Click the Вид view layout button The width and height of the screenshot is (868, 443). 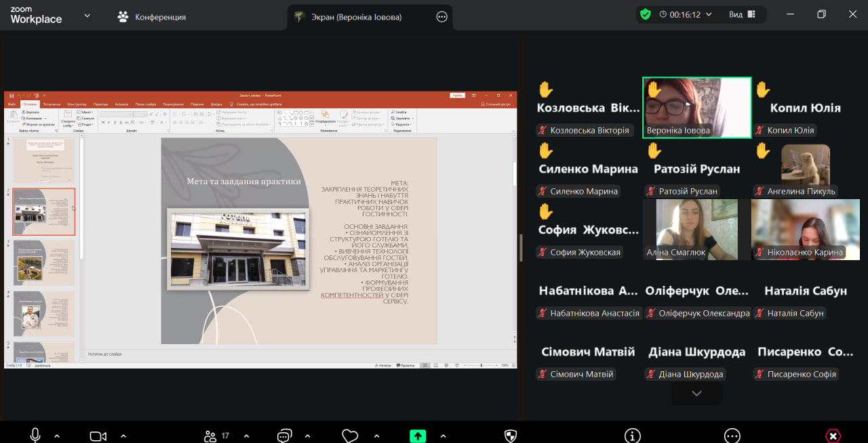pyautogui.click(x=742, y=14)
